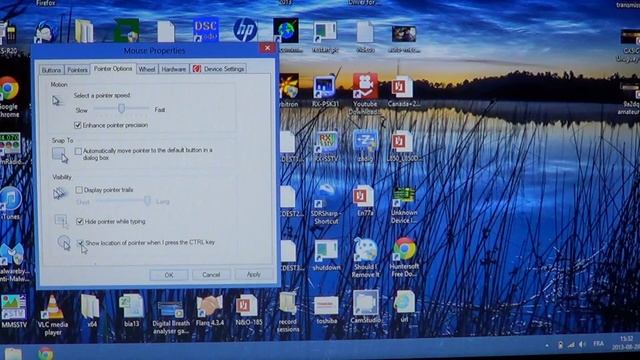This screenshot has width=640, height=360.
Task: Open File Explorer from the taskbar
Action: pyautogui.click(x=13, y=353)
